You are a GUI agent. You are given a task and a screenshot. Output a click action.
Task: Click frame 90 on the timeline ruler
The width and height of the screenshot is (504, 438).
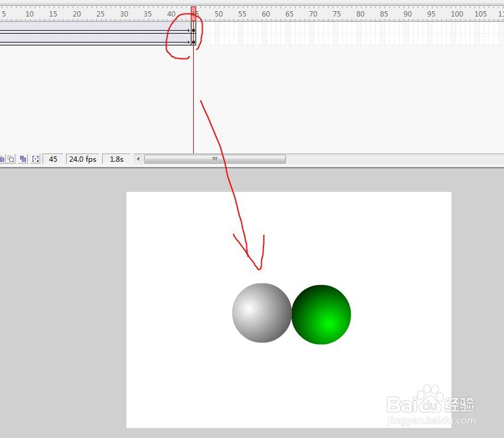pyautogui.click(x=408, y=14)
